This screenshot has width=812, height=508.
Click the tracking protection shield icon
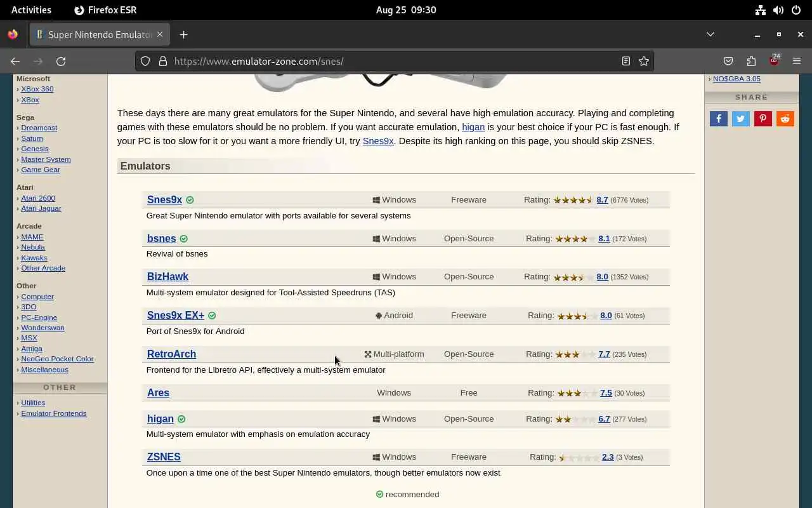[145, 61]
